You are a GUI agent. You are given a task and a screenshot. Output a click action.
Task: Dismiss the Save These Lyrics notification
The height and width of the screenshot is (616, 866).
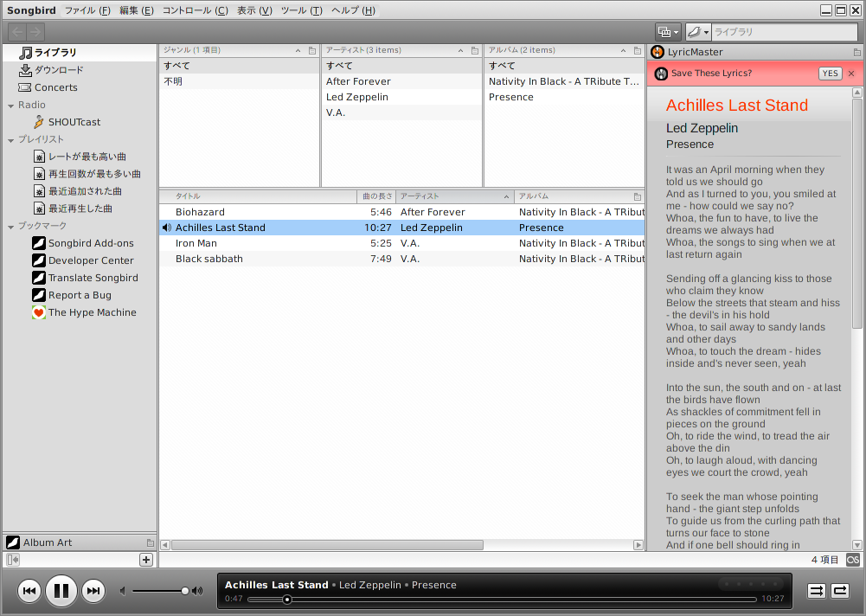pyautogui.click(x=851, y=74)
